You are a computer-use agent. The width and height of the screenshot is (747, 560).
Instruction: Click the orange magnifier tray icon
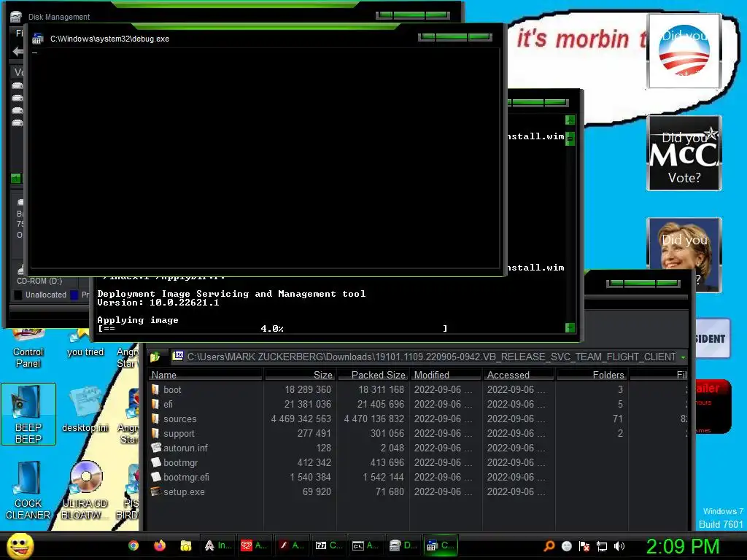click(549, 546)
